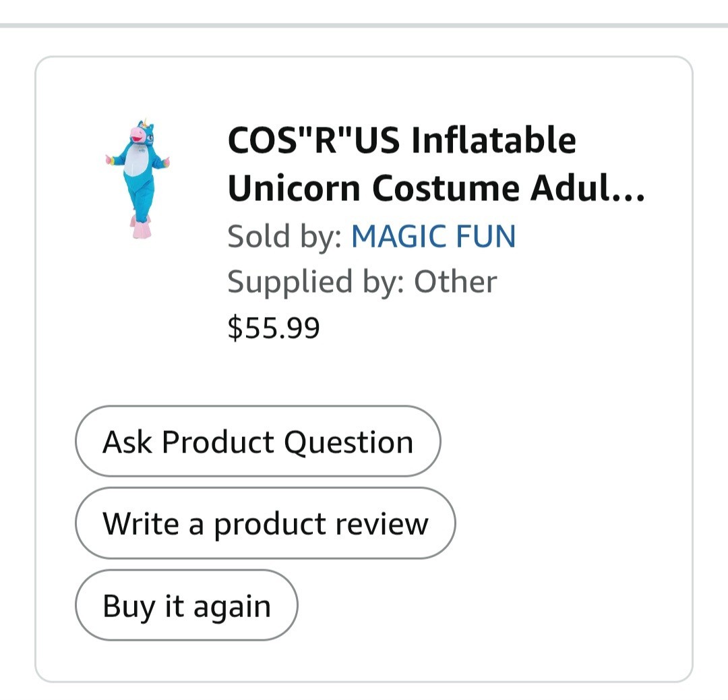Click the truncated "Adul..." title ending

pyautogui.click(x=586, y=187)
